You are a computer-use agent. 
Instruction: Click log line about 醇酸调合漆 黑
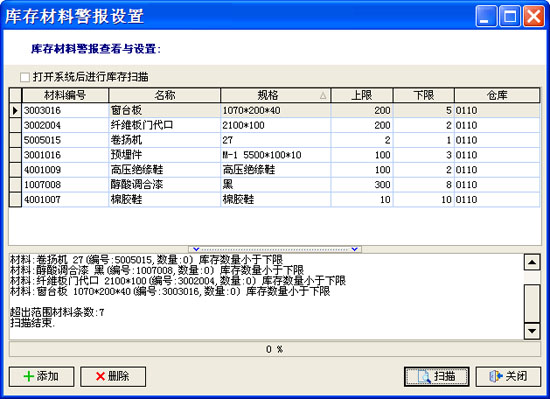coord(157,270)
